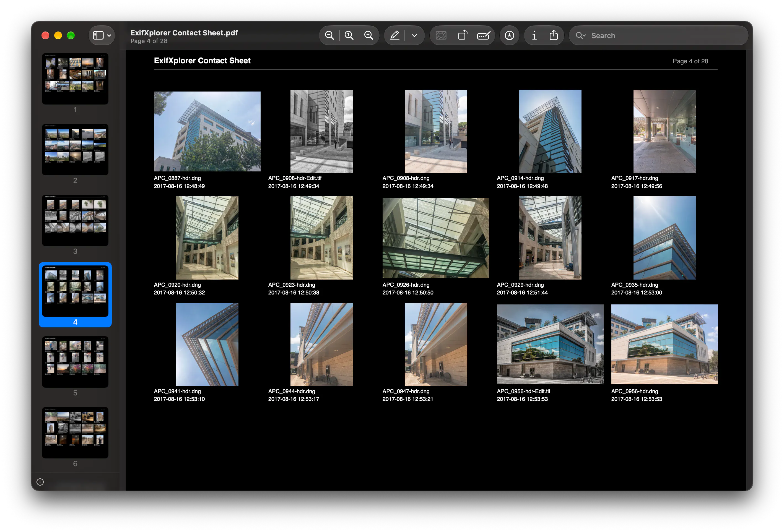The image size is (784, 532).
Task: Show the Markup toolbar
Action: pyautogui.click(x=509, y=35)
